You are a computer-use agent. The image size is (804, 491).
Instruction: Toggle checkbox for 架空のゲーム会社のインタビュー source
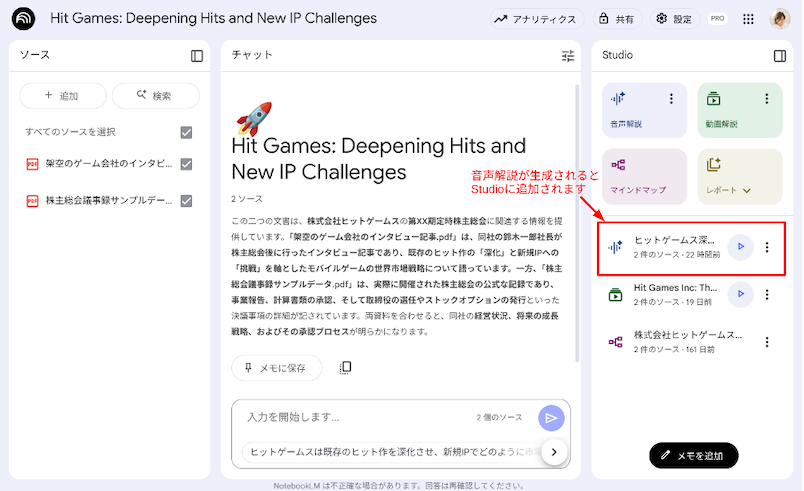(186, 164)
